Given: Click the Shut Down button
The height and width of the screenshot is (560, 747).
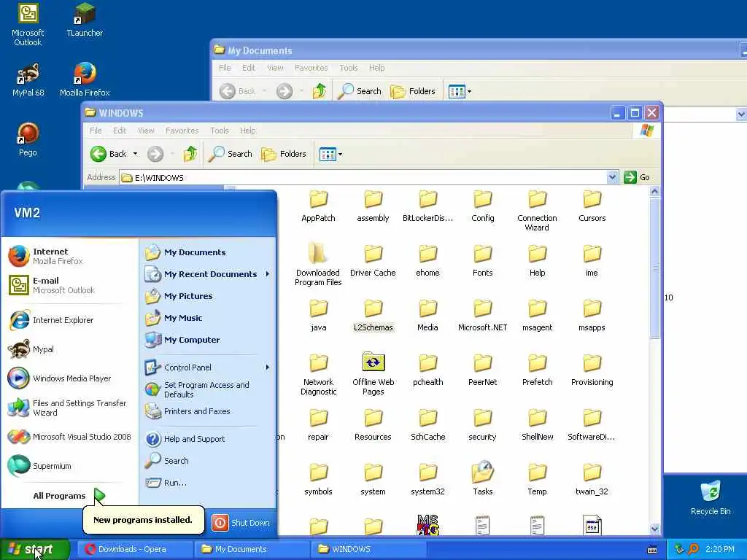Looking at the screenshot, I should pos(241,523).
